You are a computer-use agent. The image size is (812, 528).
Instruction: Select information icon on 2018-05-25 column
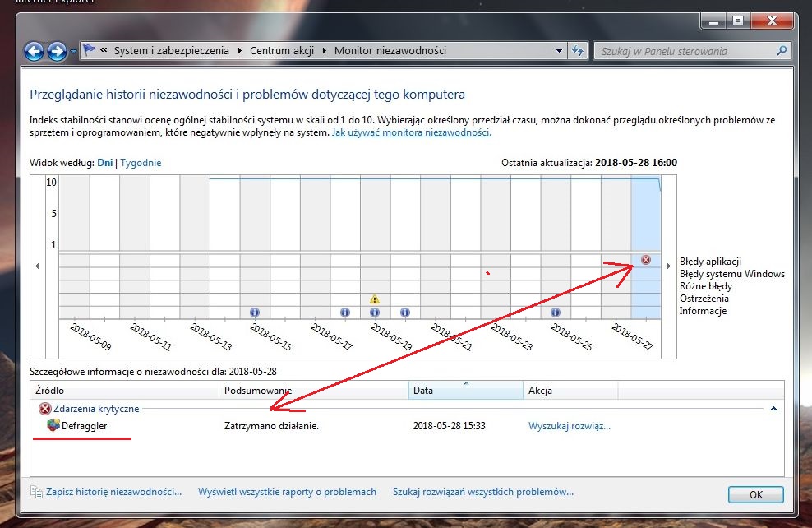click(x=555, y=313)
